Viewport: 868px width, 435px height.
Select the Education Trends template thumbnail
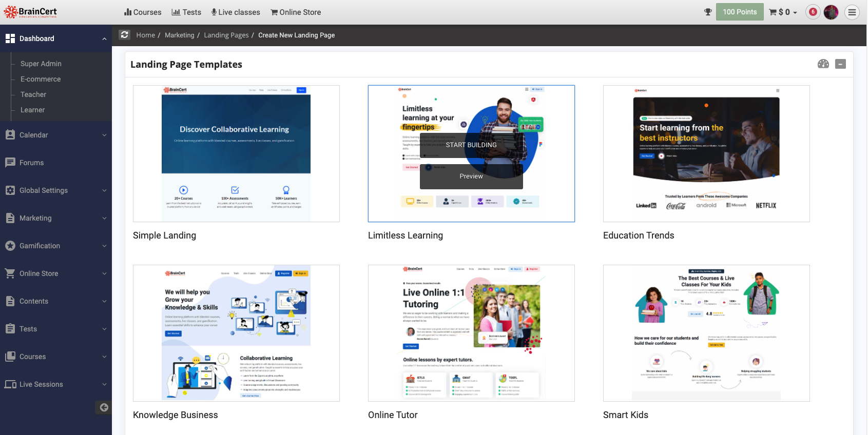coord(706,153)
